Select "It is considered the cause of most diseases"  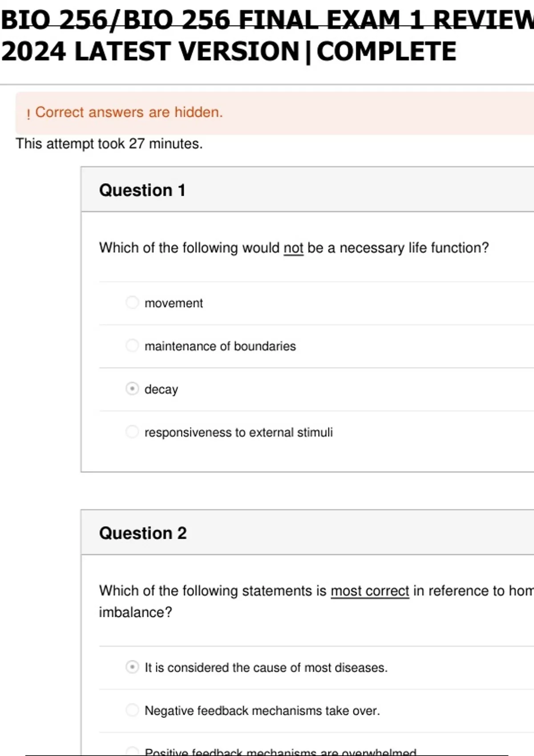132,667
